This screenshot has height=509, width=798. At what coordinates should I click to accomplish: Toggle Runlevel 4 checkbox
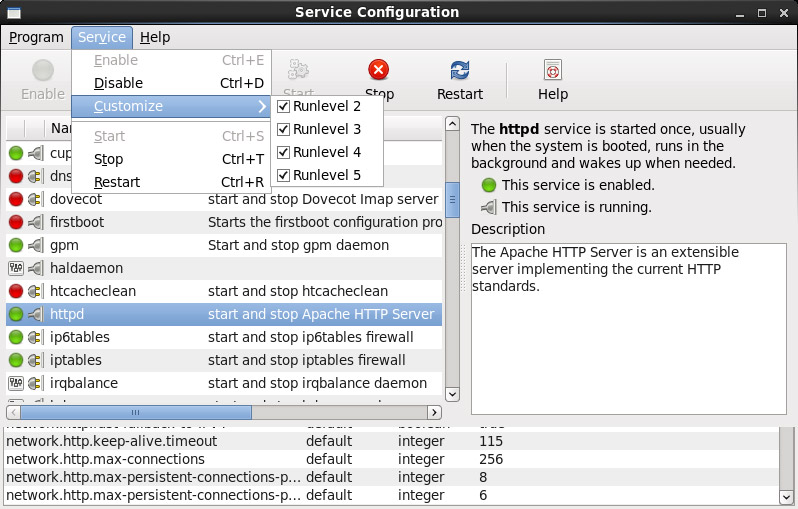click(x=283, y=152)
